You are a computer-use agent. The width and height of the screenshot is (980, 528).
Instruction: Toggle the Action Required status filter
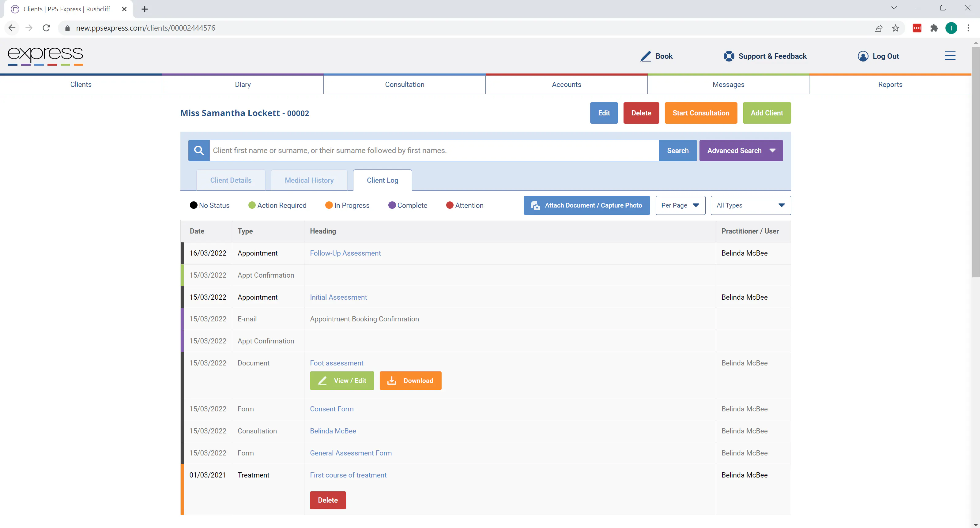[x=277, y=205]
